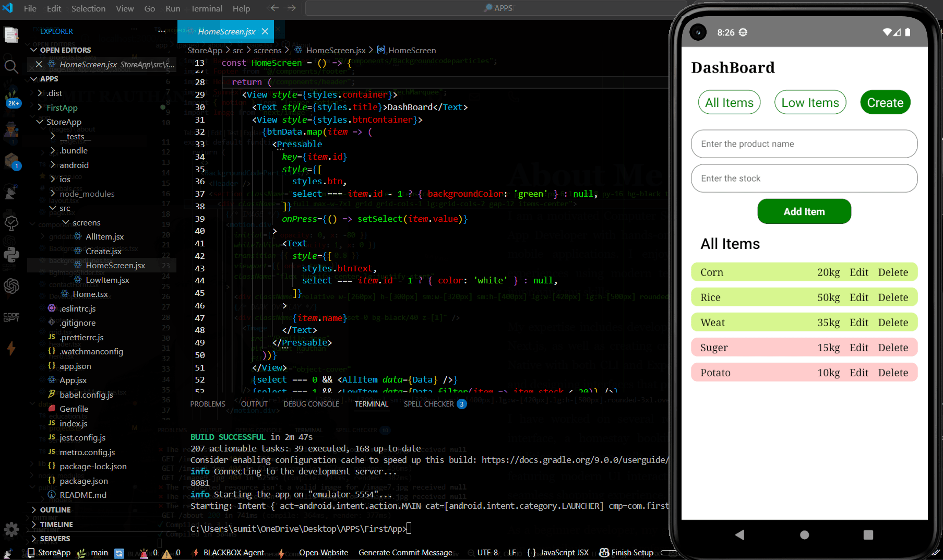Select the Low Items filter button

pyautogui.click(x=810, y=102)
